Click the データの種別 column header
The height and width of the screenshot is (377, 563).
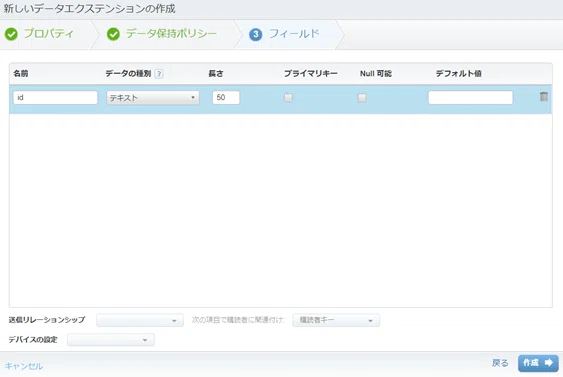click(x=128, y=74)
